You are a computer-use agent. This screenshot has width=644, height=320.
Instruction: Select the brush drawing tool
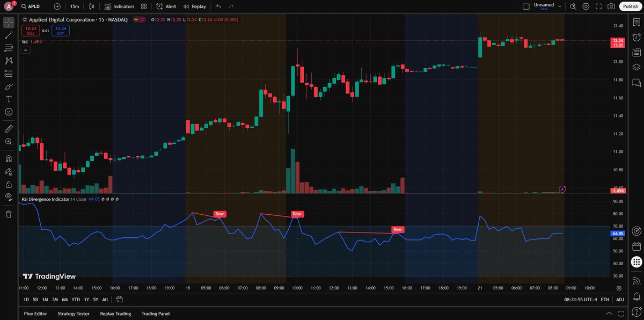tap(9, 86)
